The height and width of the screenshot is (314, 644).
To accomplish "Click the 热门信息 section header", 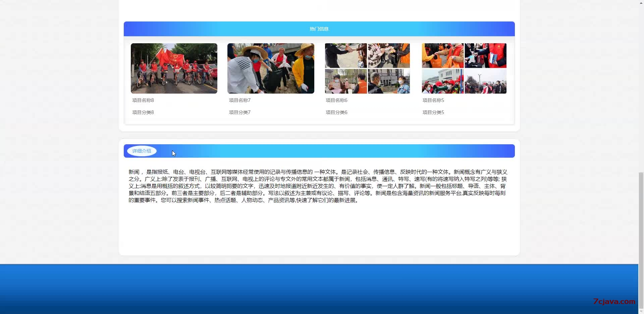I will pos(319,29).
